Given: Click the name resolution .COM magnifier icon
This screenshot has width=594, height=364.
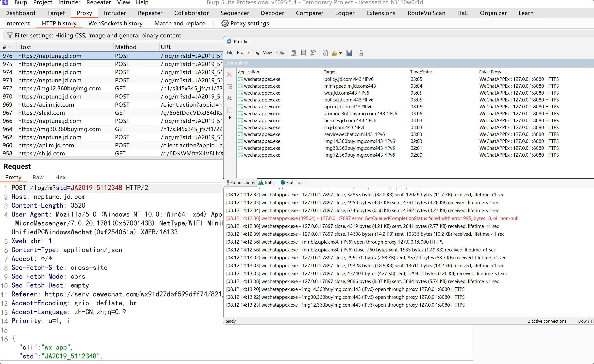Looking at the screenshot, I should [313, 53].
